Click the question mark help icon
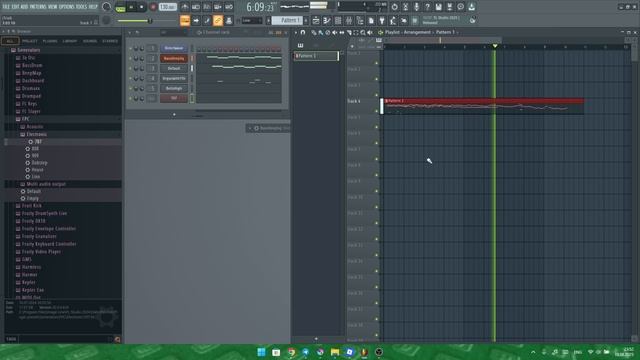Screen dimensions: 640x360 [x=427, y=7]
